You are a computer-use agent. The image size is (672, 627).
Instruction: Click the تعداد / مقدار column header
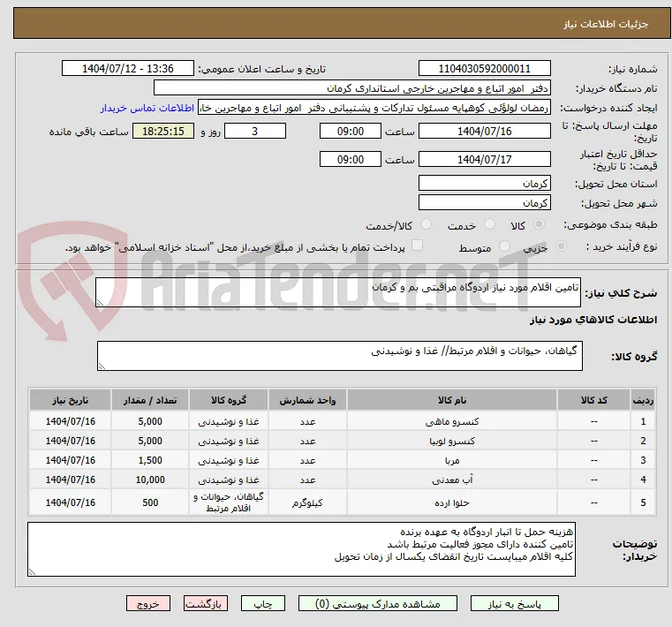pyautogui.click(x=150, y=400)
